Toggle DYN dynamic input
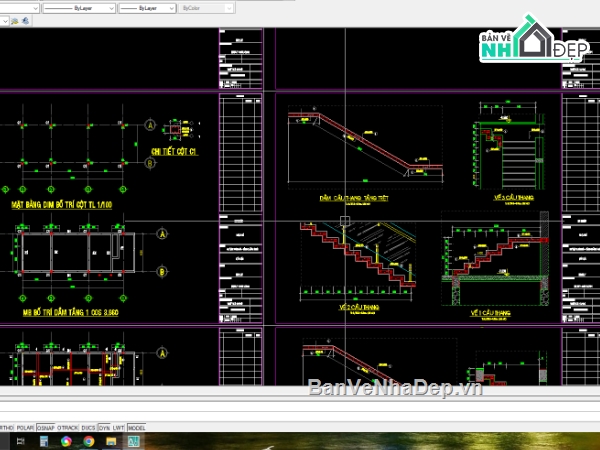The width and height of the screenshot is (600, 450). pyautogui.click(x=104, y=427)
